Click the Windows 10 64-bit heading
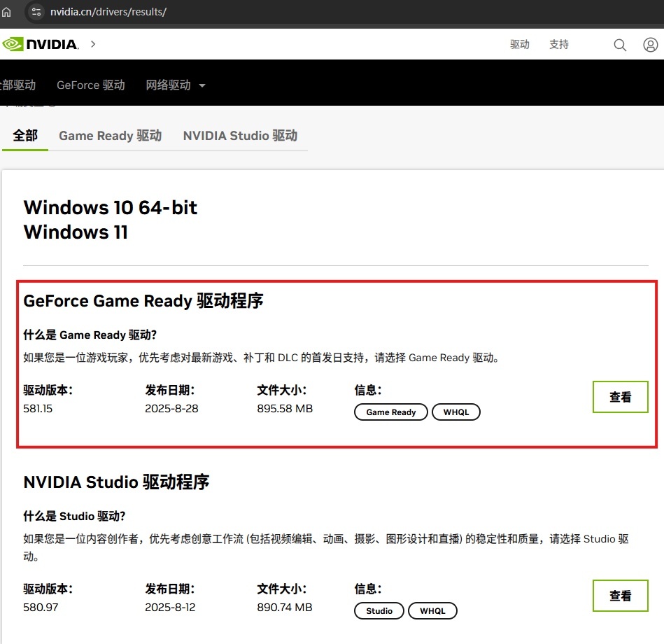 pos(111,208)
